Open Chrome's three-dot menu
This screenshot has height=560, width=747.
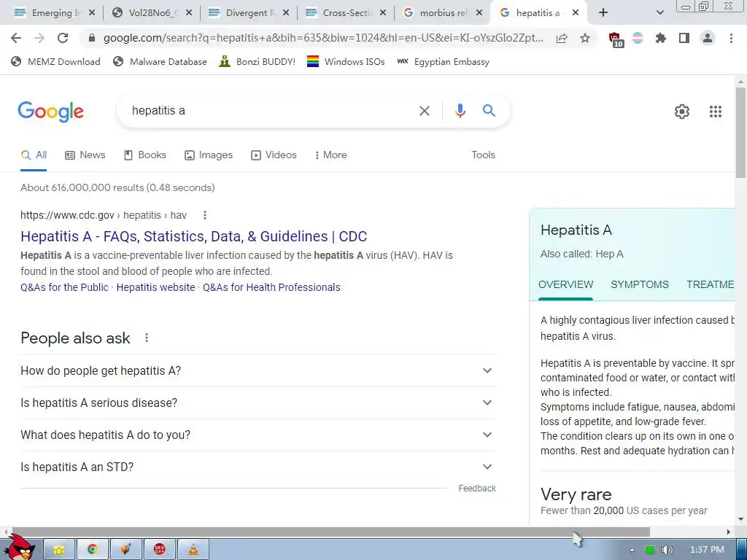(731, 38)
